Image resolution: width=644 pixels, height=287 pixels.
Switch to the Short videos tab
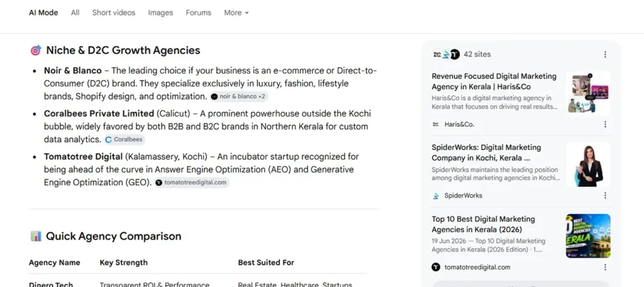click(114, 13)
